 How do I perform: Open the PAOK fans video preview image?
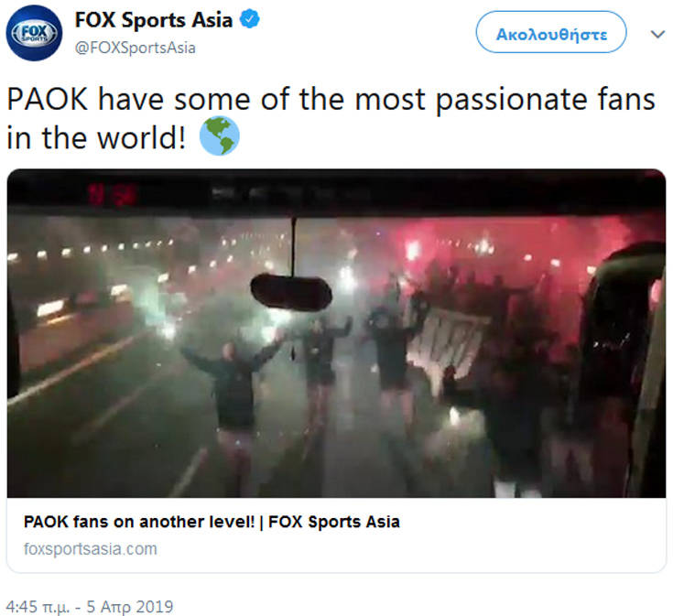[337, 333]
